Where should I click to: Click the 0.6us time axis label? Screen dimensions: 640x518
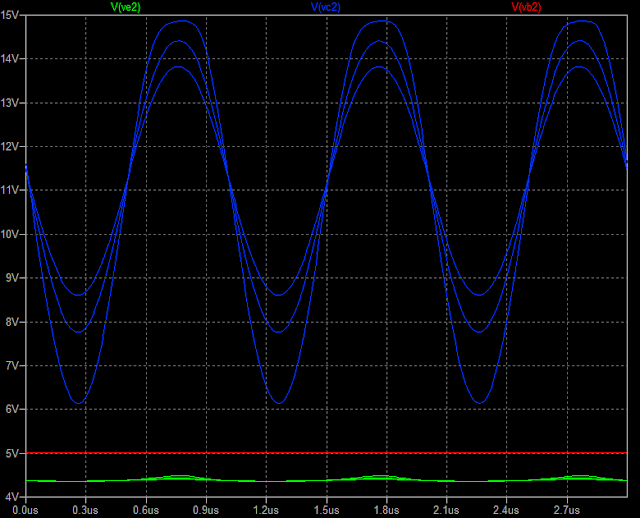click(x=146, y=510)
